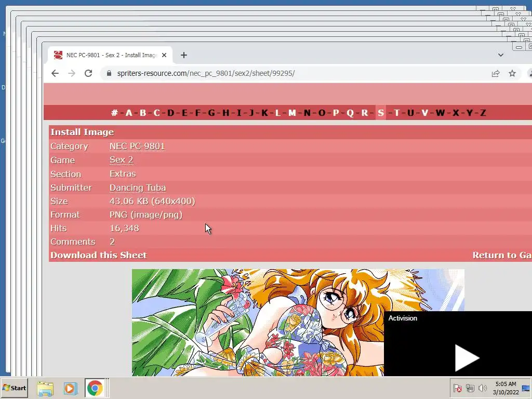Go back with the browser back arrow
Screen dimensions: 532x399
[x=55, y=73]
